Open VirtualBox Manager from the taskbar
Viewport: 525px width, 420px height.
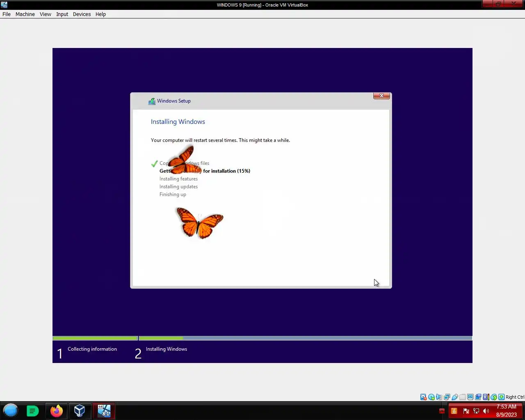(x=80, y=411)
